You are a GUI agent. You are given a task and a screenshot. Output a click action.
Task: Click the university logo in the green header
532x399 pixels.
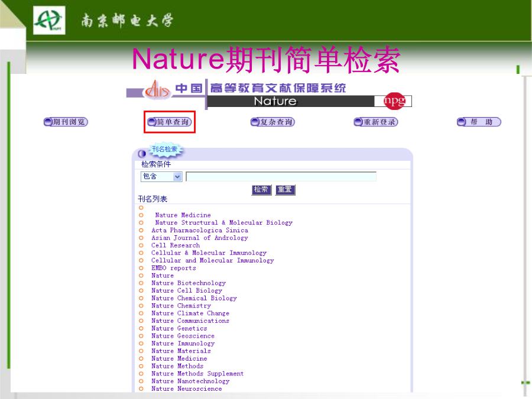(49, 20)
